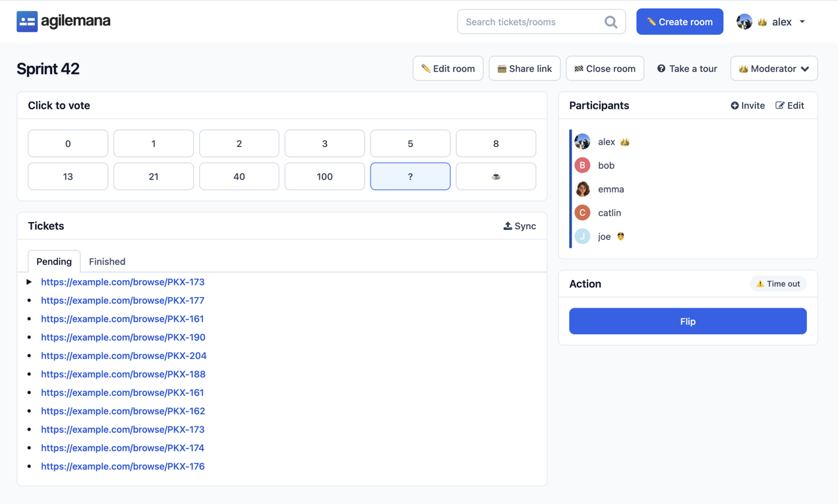
Task: Click the agilemana logo icon
Action: pos(27,22)
